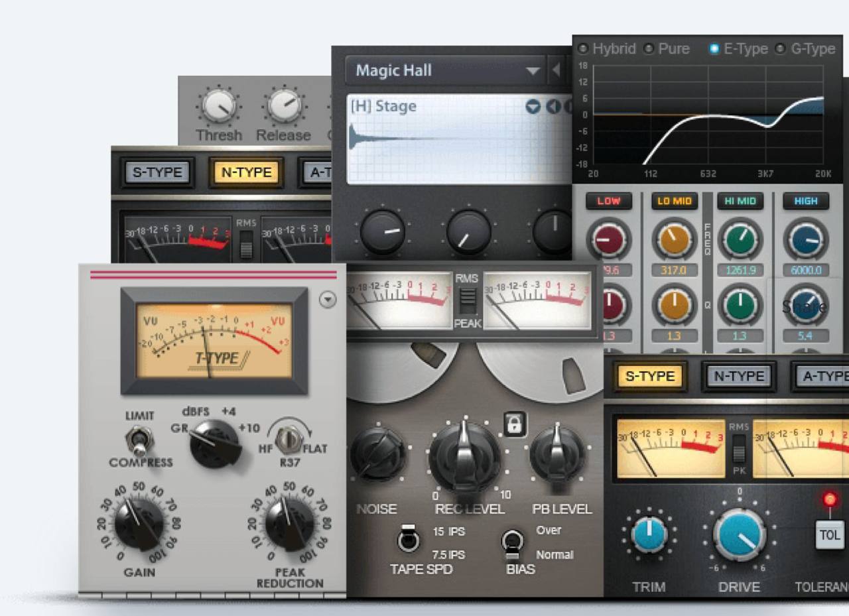Click the left VU meter on tape plugin
Image resolution: width=849 pixels, height=616 pixels.
[x=399, y=302]
